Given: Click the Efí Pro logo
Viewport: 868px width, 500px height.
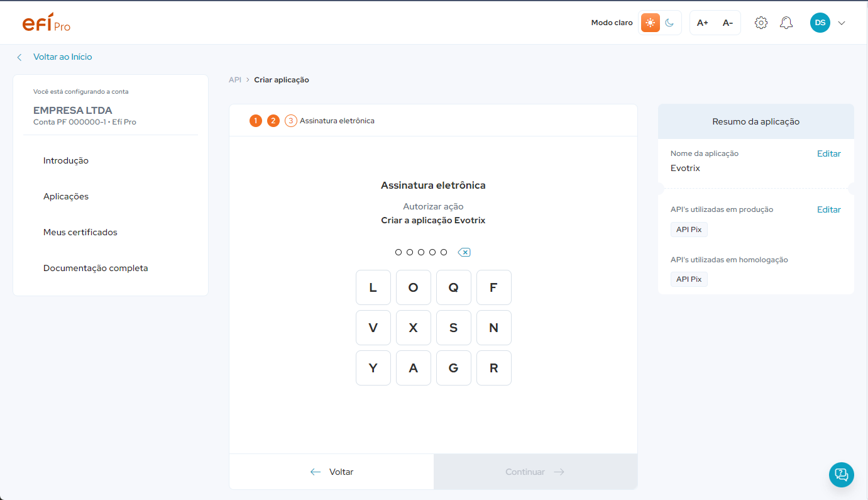Looking at the screenshot, I should (x=46, y=22).
